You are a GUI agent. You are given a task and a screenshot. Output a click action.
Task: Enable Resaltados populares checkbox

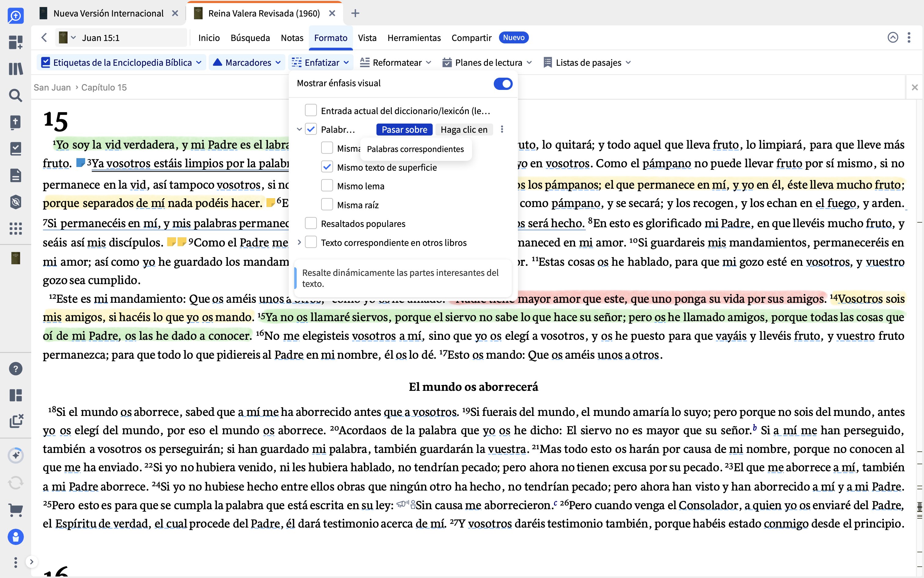click(311, 223)
